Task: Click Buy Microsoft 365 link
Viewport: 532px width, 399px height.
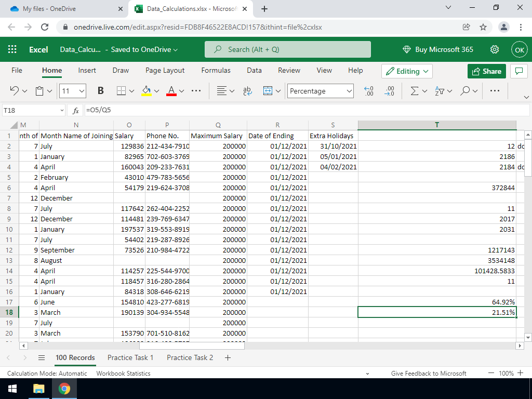Action: (438, 49)
